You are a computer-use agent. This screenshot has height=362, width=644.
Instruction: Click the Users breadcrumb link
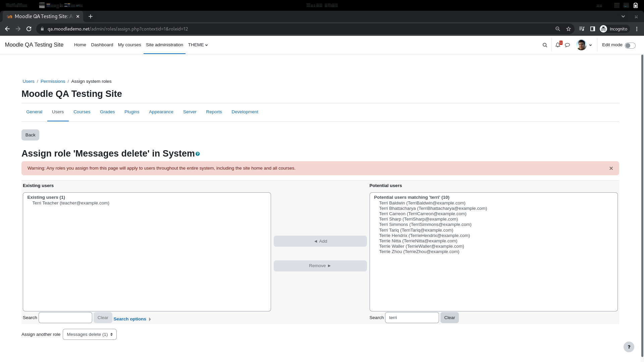coord(29,81)
